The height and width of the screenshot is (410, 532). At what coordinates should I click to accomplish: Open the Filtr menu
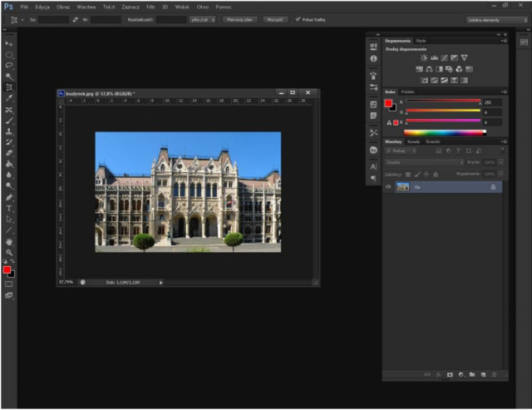150,7
